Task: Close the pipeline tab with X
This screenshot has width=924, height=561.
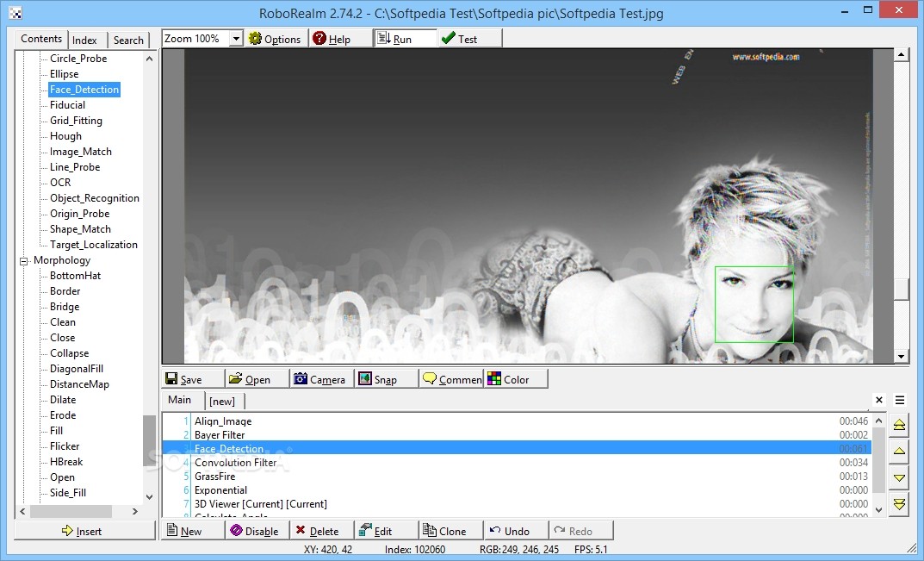Action: (x=879, y=400)
